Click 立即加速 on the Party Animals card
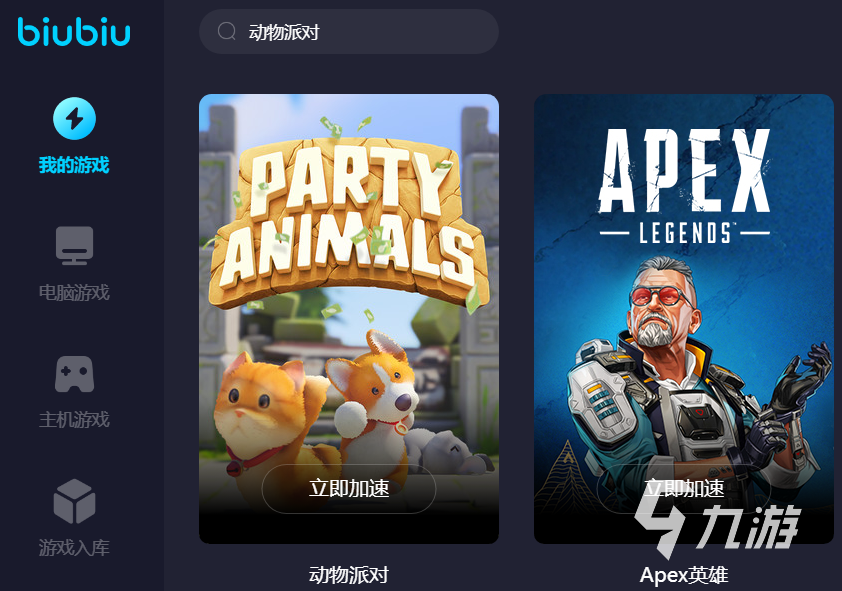The width and height of the screenshot is (842, 591). pyautogui.click(x=349, y=488)
